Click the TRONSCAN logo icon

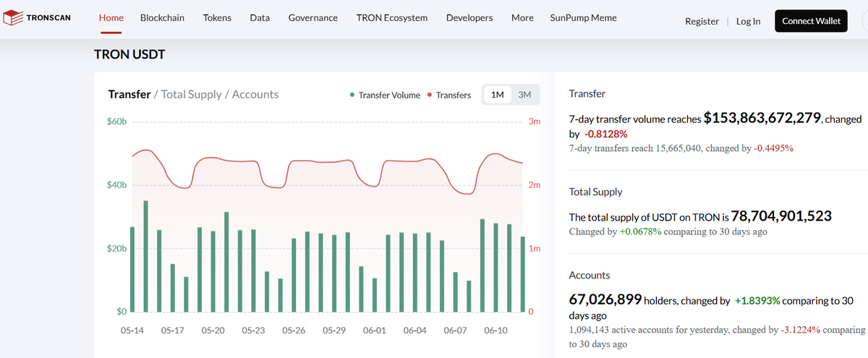(12, 18)
